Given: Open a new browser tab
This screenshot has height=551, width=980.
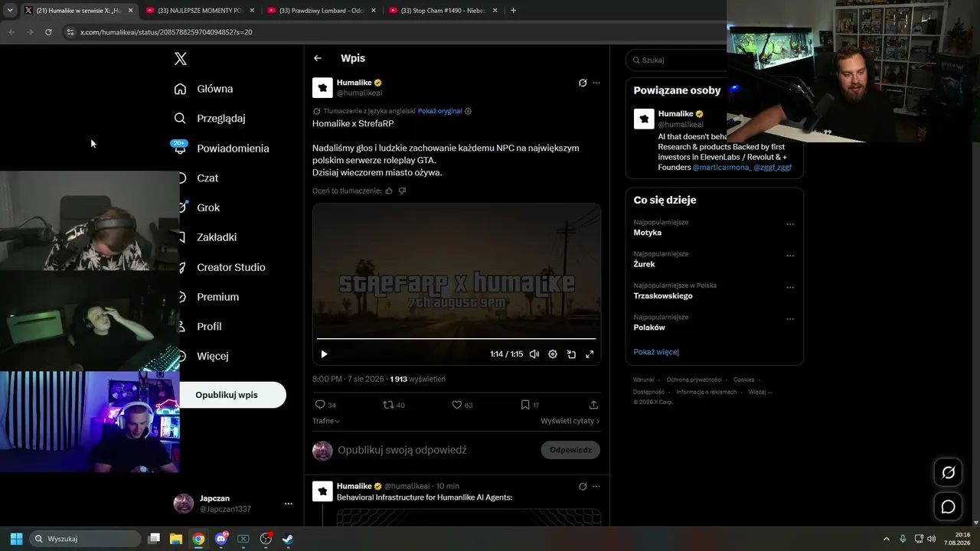Looking at the screenshot, I should (513, 11).
